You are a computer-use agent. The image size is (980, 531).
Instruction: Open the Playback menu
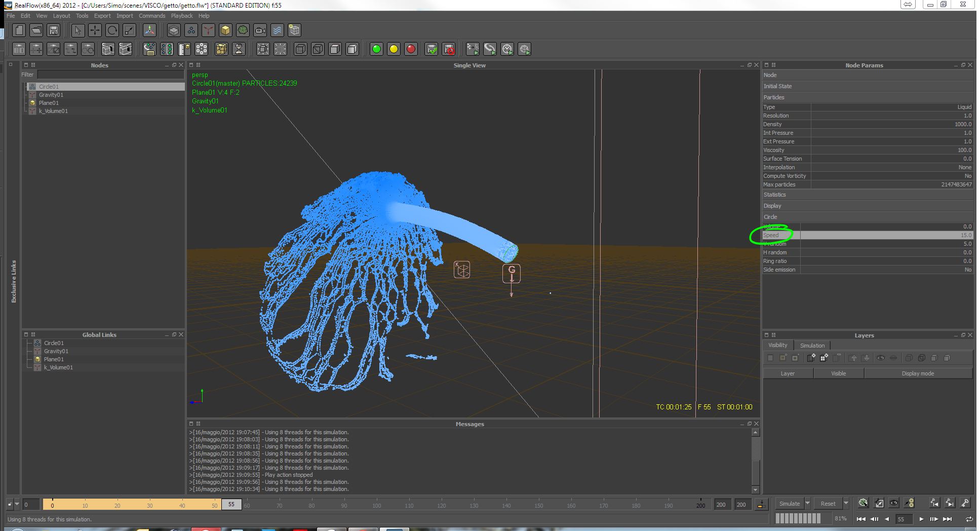(182, 16)
